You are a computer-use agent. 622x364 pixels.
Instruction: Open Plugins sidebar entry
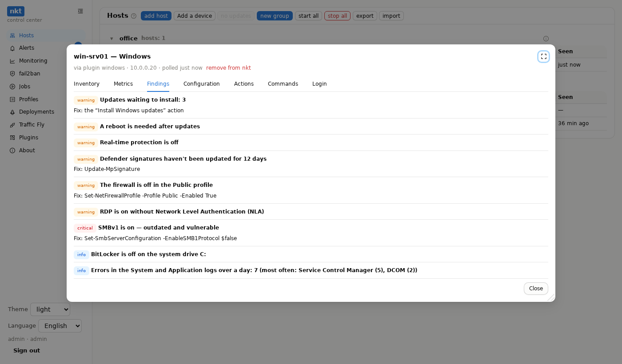(46, 138)
